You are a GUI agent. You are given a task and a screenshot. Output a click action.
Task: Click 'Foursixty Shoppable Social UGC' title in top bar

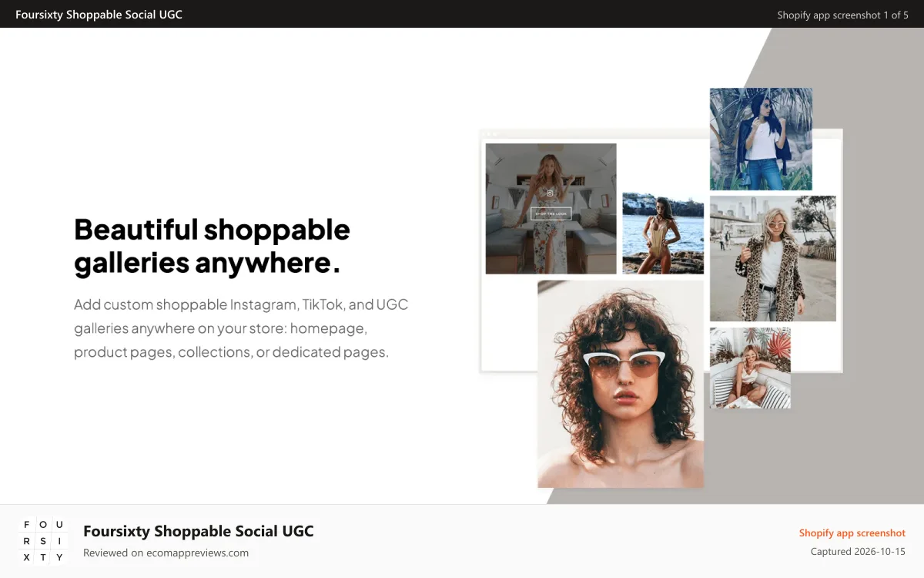(x=99, y=15)
